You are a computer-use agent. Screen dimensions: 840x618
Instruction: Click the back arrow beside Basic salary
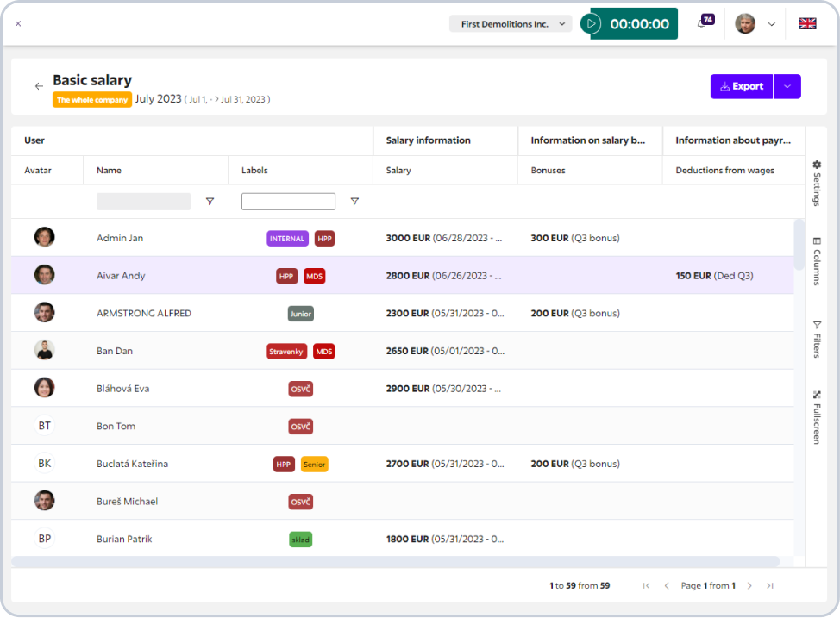click(39, 86)
